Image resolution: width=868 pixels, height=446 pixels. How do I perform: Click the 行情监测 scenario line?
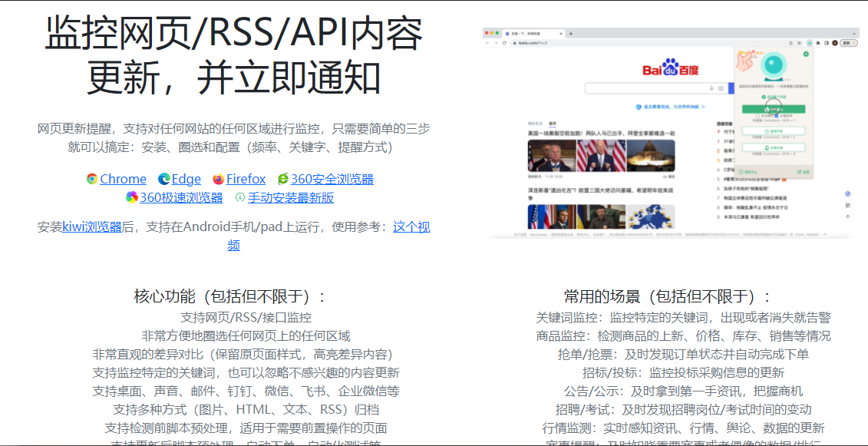pos(683,428)
